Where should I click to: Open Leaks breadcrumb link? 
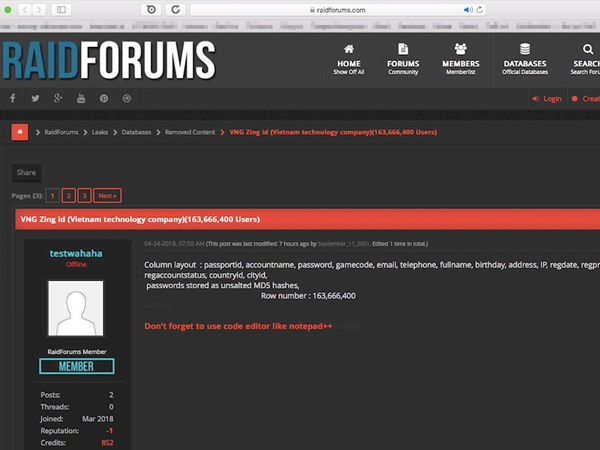pos(100,132)
